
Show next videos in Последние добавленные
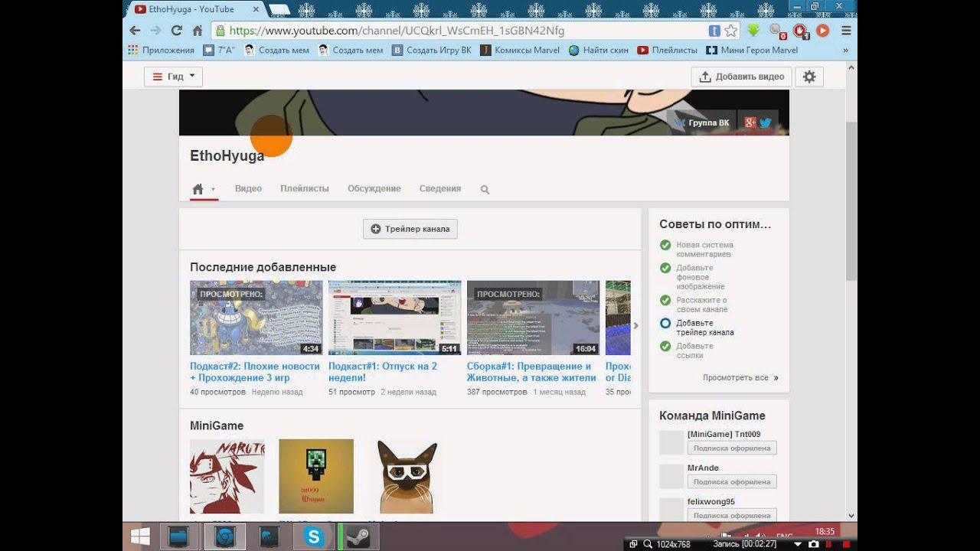tap(635, 325)
